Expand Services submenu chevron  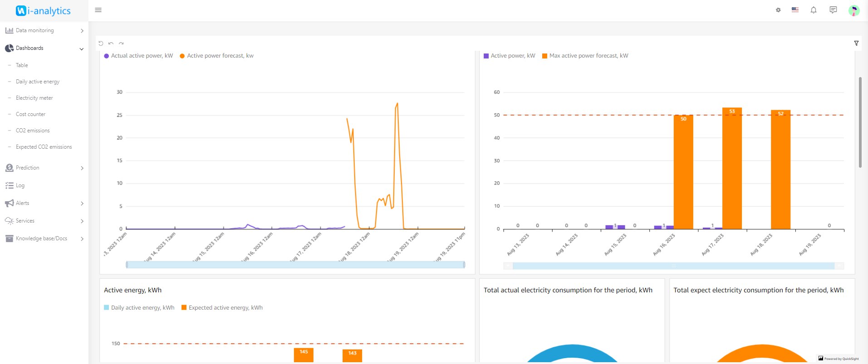pyautogui.click(x=82, y=221)
